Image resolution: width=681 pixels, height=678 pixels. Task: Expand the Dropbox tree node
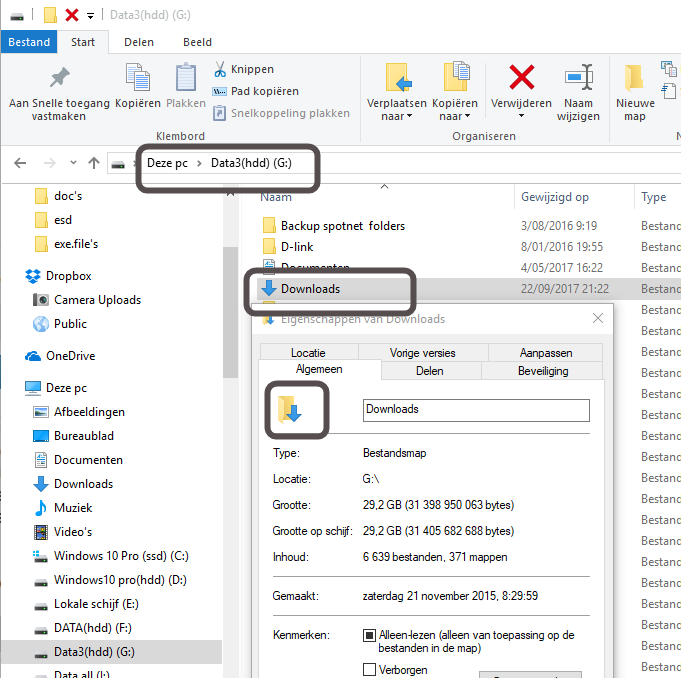[x=12, y=276]
